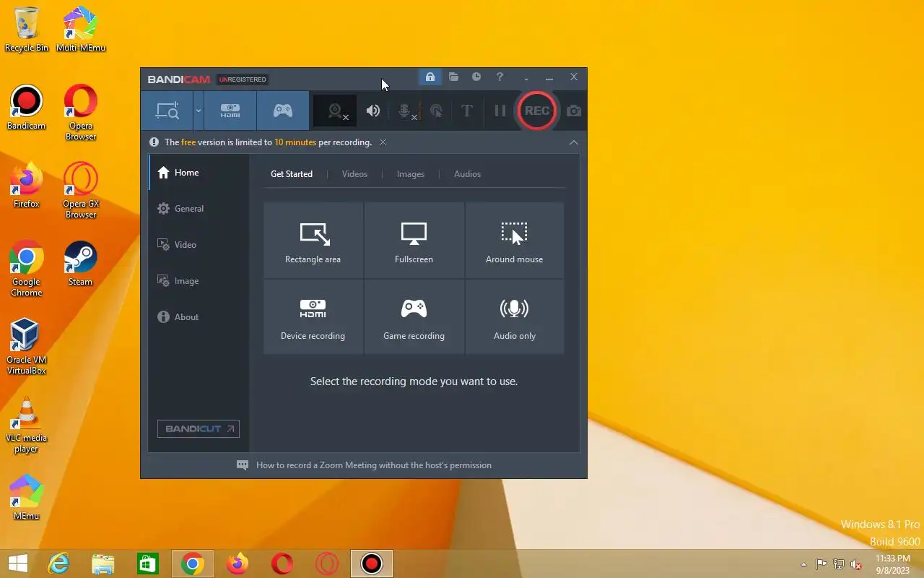
Task: Click the Bandicam logo in title bar
Action: (179, 79)
